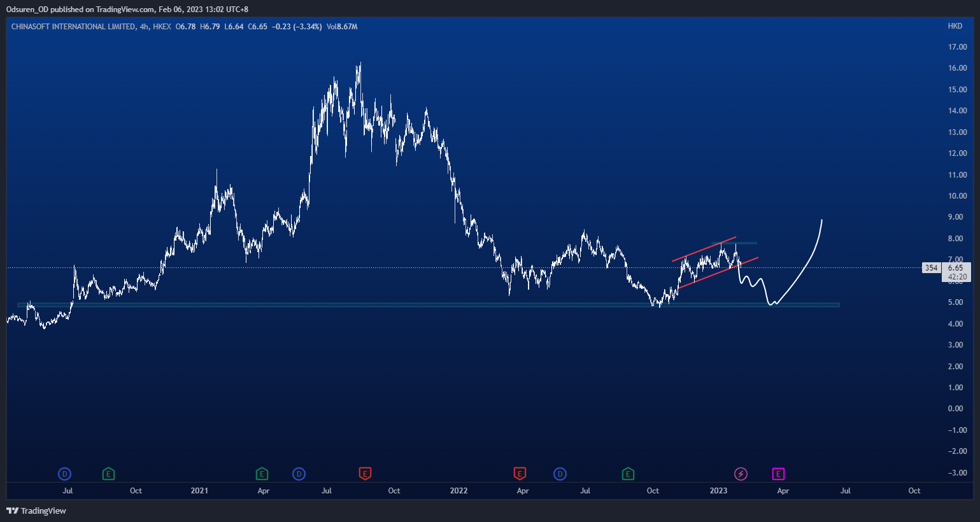980x522 pixels.
Task: Click the 2022 label on the time axis
Action: (x=458, y=491)
